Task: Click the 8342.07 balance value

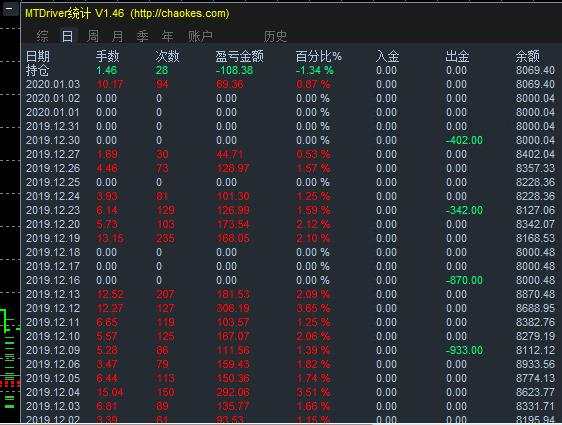Action: pos(535,224)
